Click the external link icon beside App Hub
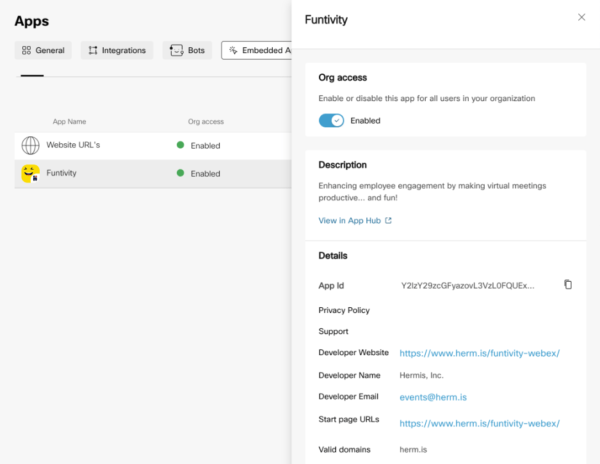 point(388,220)
